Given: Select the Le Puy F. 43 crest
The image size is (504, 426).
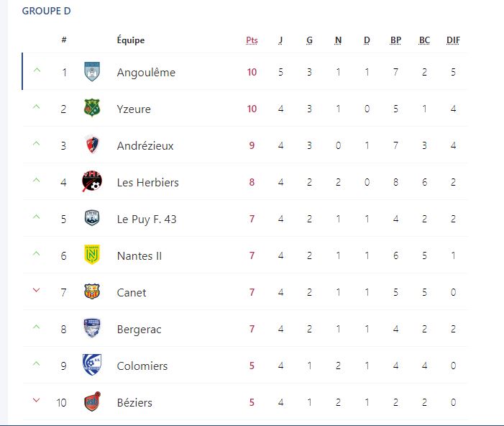Looking at the screenshot, I should click(x=92, y=218).
